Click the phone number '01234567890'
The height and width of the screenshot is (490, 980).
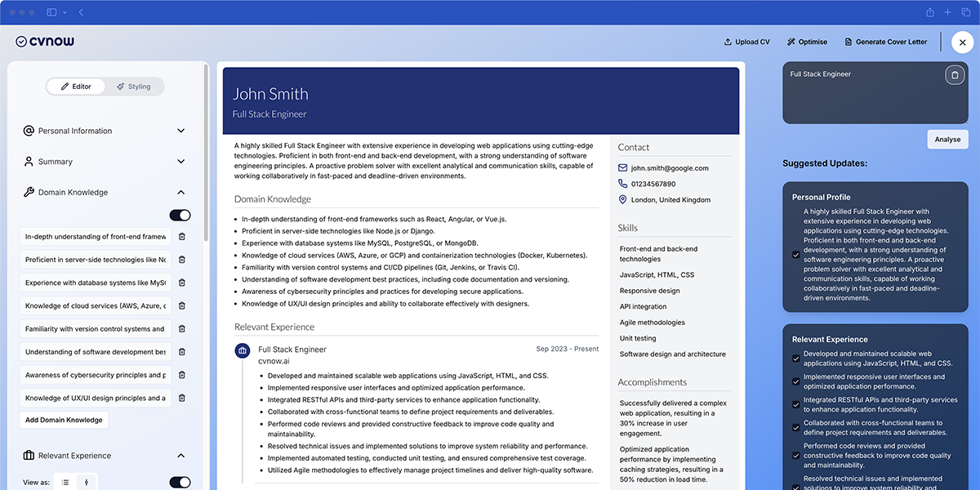coord(653,184)
